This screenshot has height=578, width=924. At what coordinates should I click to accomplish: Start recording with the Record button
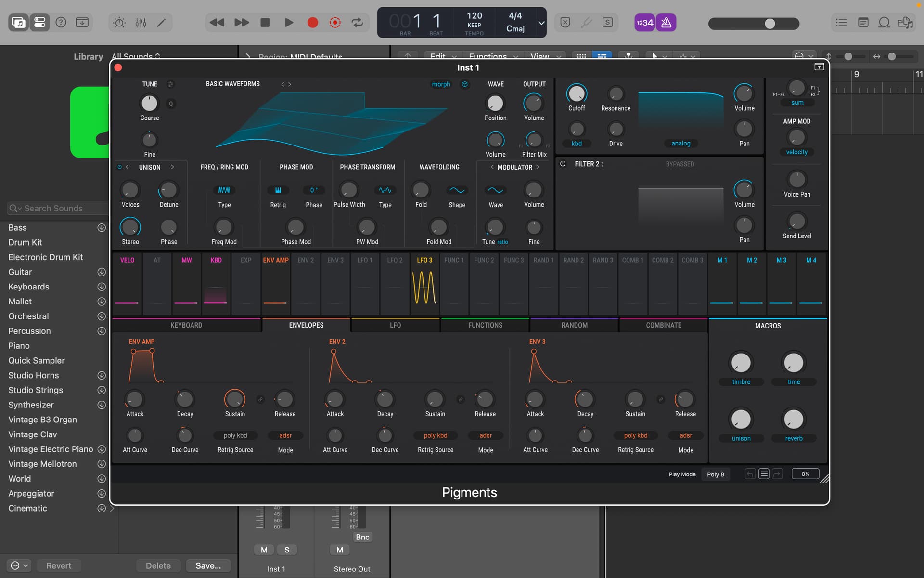coord(313,23)
